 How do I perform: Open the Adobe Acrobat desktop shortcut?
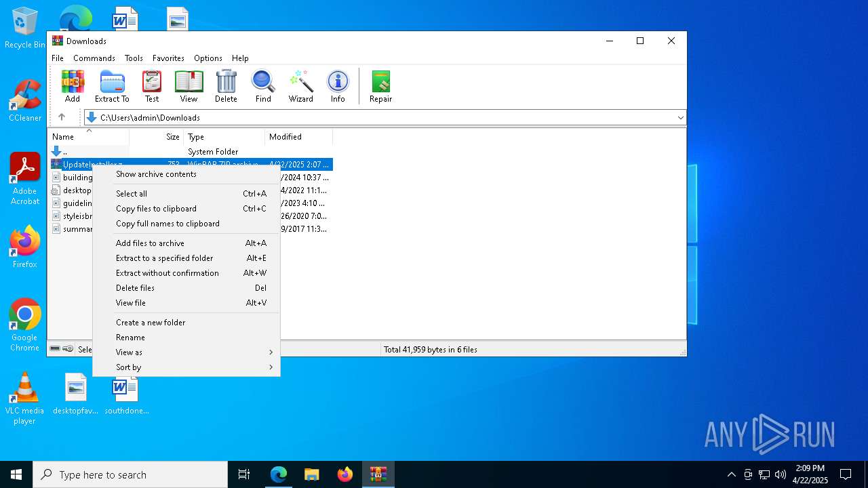[x=25, y=179]
